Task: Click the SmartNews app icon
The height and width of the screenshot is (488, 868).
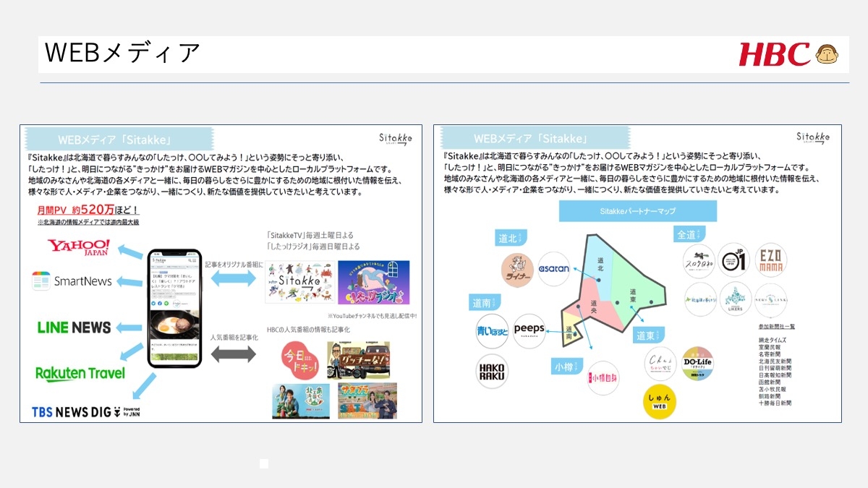Action: (40, 281)
